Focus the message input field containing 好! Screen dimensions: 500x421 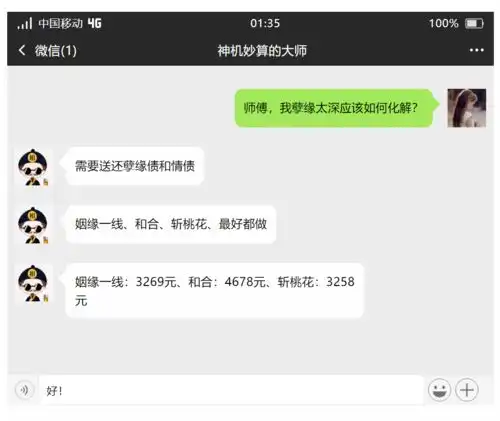(x=231, y=390)
